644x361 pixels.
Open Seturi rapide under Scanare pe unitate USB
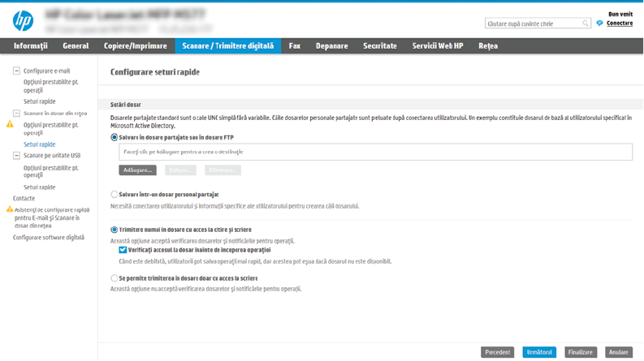pos(40,187)
